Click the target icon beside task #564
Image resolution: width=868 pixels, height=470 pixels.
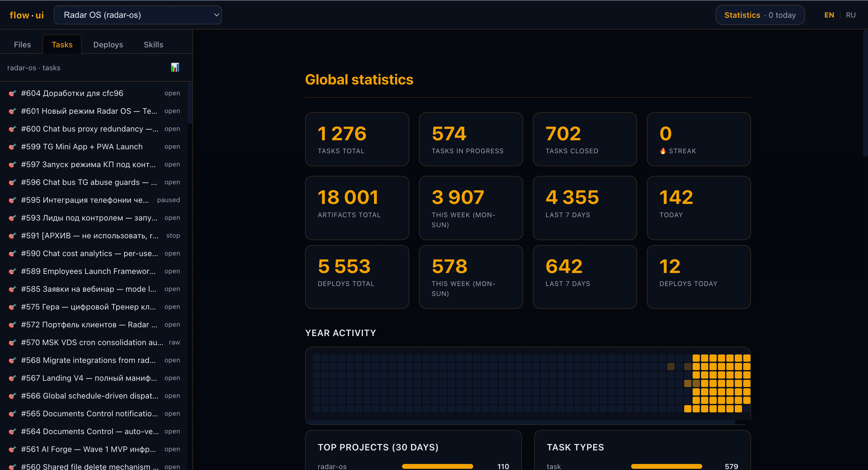coord(12,432)
